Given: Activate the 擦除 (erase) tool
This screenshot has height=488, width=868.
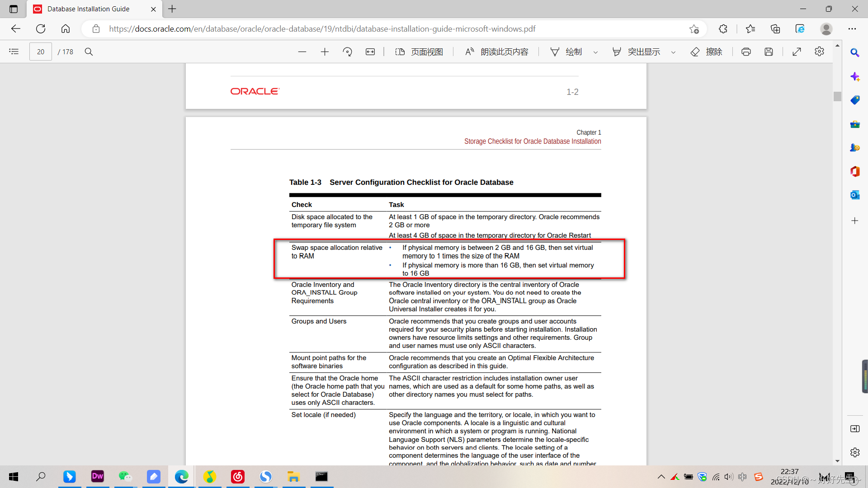Looking at the screenshot, I should (707, 52).
